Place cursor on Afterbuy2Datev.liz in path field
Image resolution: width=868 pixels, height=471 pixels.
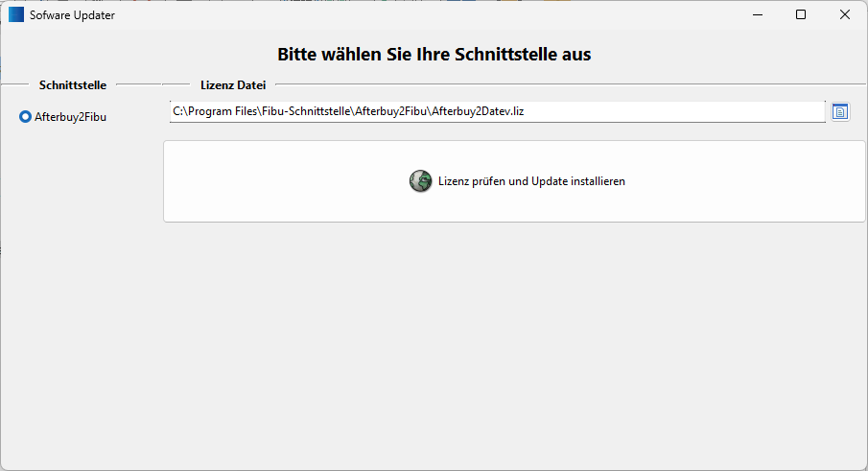pos(477,112)
